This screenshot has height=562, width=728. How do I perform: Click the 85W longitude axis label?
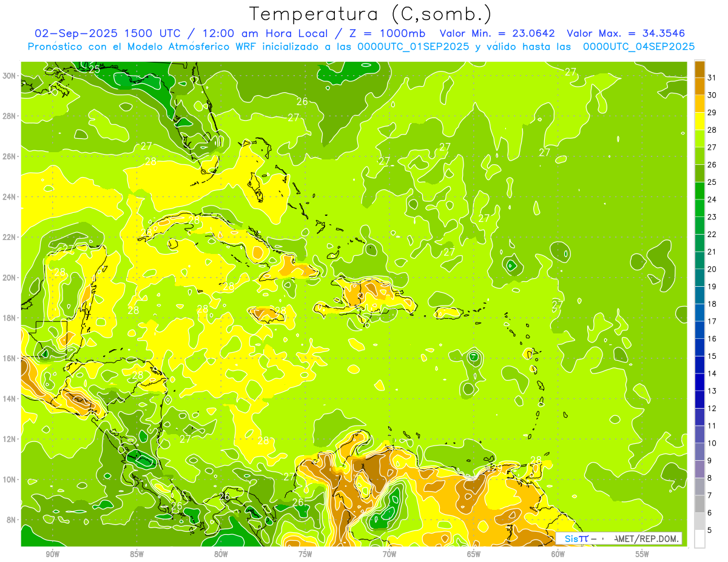(136, 554)
